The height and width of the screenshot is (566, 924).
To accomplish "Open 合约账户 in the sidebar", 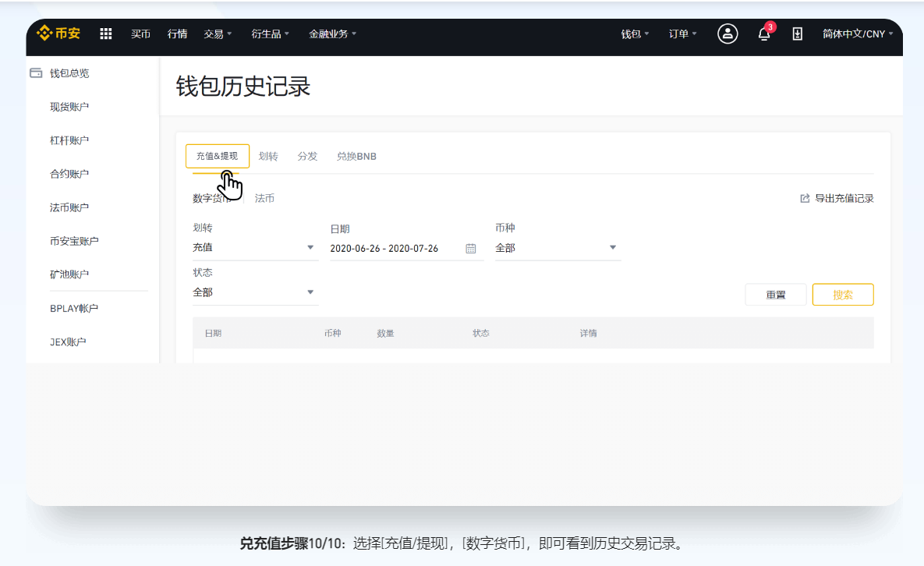I will coord(69,174).
